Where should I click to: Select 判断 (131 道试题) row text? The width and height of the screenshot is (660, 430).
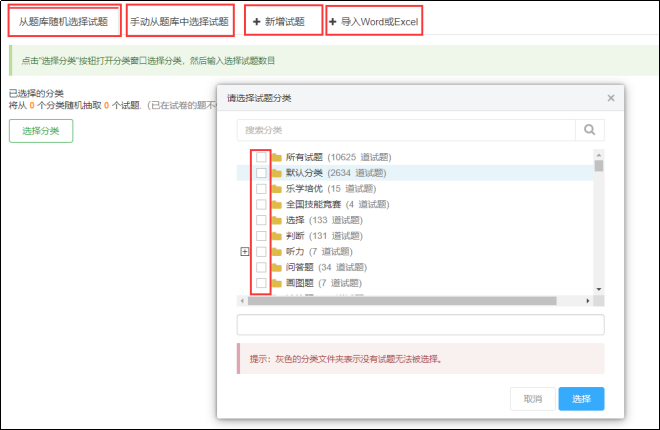324,236
